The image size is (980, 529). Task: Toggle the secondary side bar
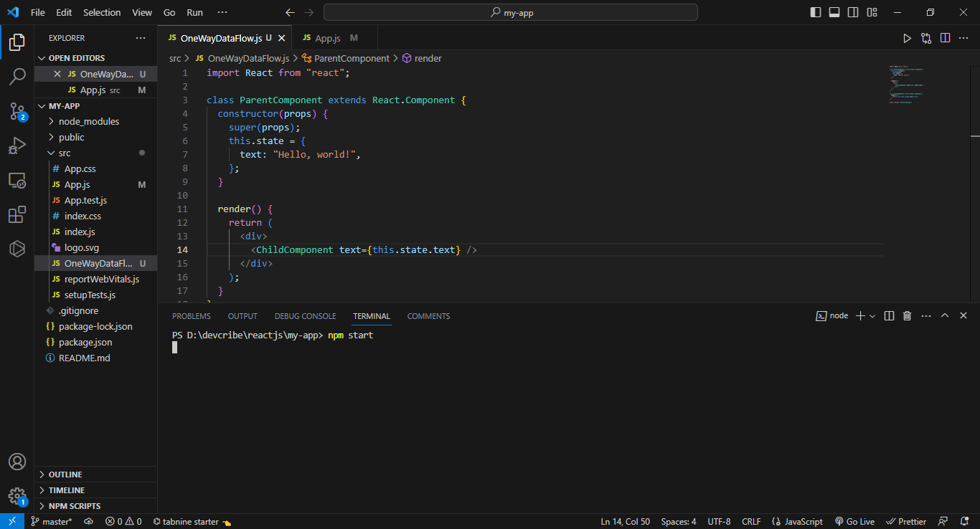853,12
